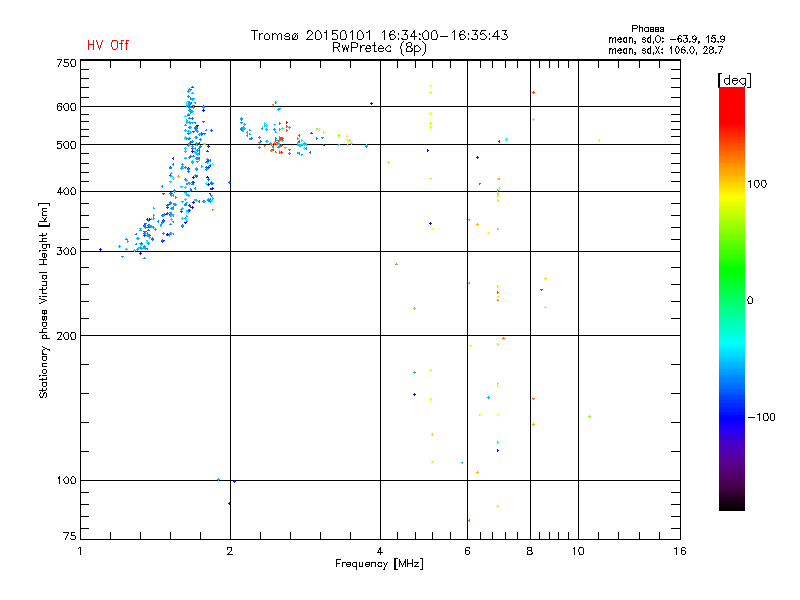Click the y-axis tick label '300'
The height and width of the screenshot is (600, 800).
(66, 252)
